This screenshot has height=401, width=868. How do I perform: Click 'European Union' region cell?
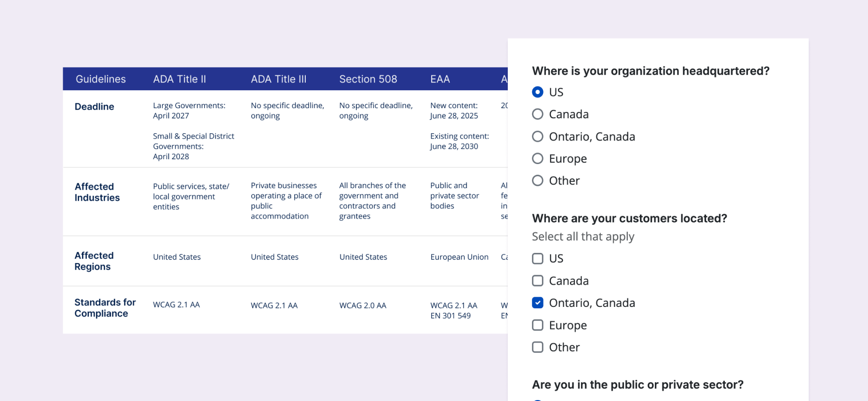coord(460,257)
